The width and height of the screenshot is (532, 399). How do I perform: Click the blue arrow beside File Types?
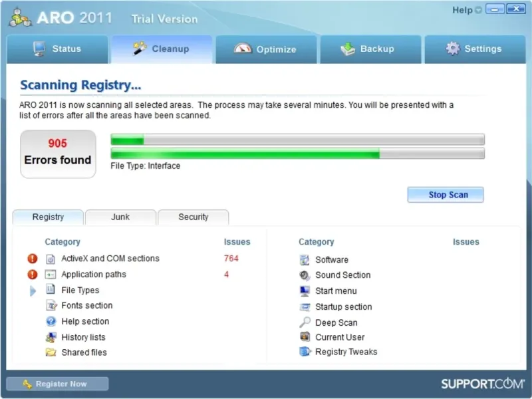[33, 291]
